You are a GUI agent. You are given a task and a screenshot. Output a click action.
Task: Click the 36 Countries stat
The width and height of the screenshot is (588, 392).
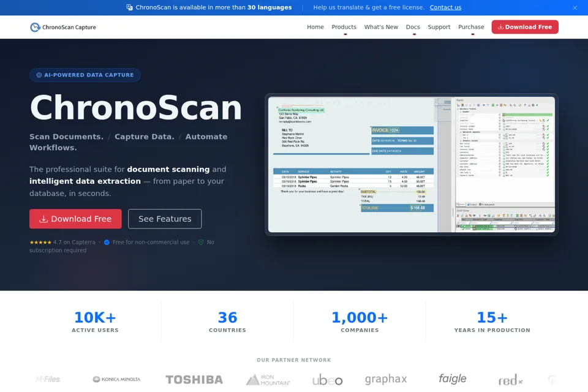(x=227, y=322)
